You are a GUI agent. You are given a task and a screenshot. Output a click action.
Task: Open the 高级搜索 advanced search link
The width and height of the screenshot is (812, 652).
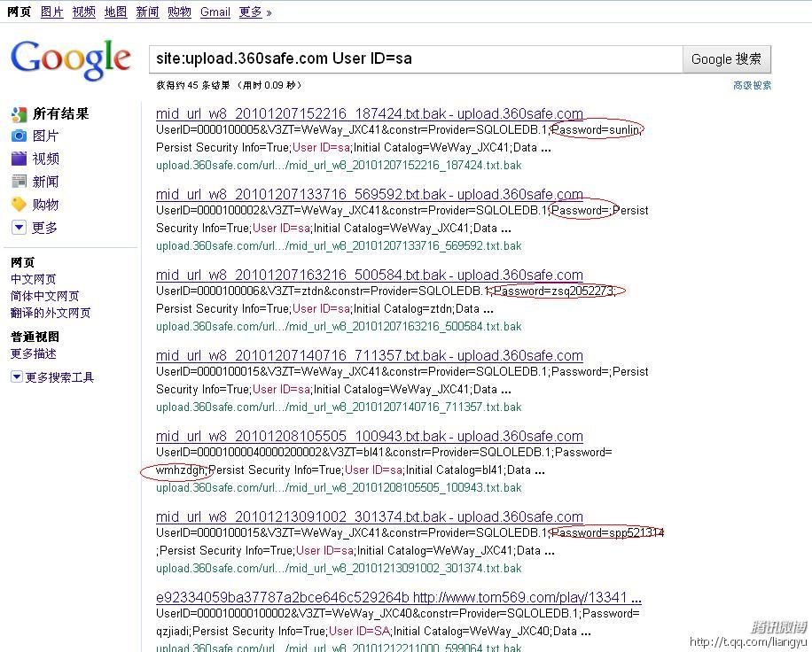[x=752, y=85]
